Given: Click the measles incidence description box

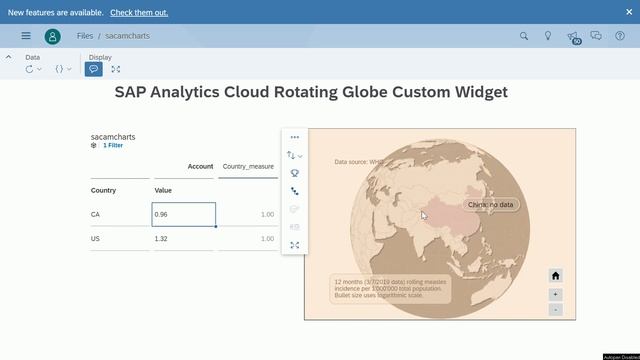Looking at the screenshot, I should click(391, 289).
